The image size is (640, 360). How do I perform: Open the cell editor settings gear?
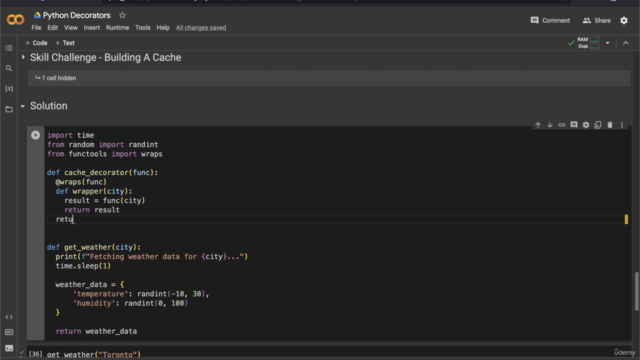click(x=586, y=125)
